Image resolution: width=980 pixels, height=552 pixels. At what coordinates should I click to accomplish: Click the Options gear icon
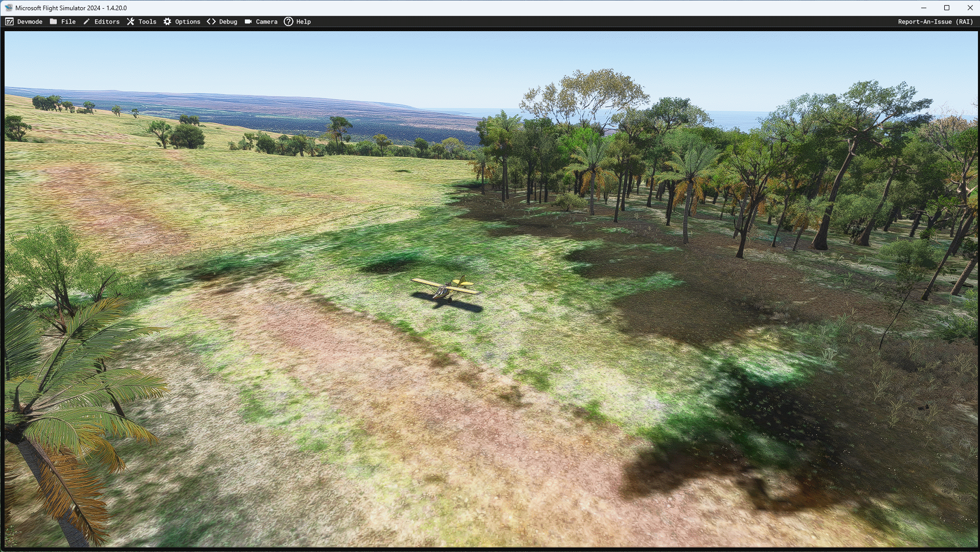pyautogui.click(x=168, y=21)
